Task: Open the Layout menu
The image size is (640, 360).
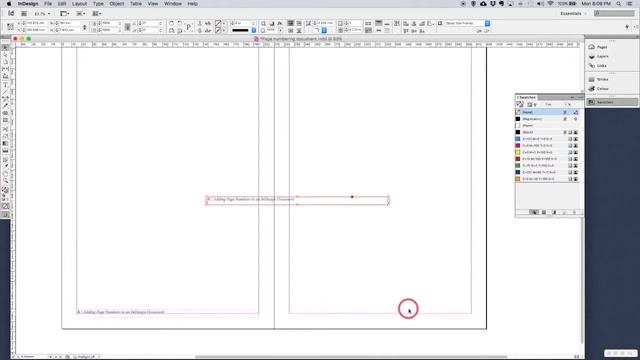Action: 80,4
